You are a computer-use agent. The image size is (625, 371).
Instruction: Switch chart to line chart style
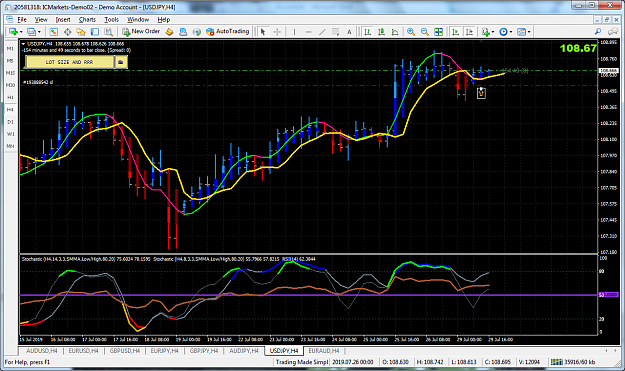(x=395, y=31)
